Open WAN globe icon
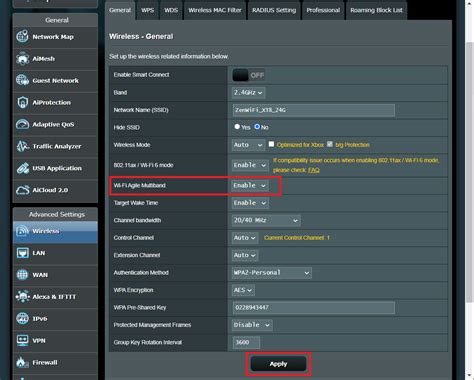Viewport: 474px width, 380px height. [x=22, y=275]
